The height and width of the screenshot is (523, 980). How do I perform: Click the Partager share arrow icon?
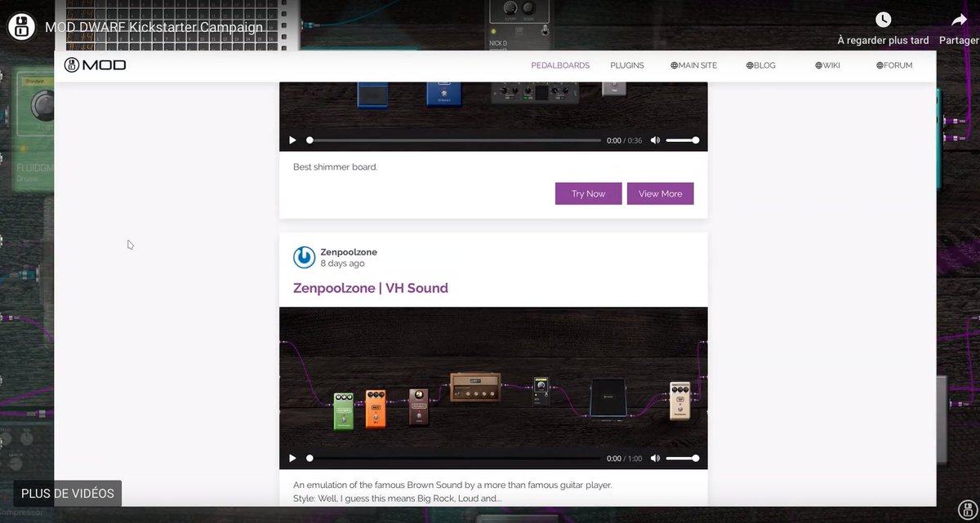tap(960, 20)
